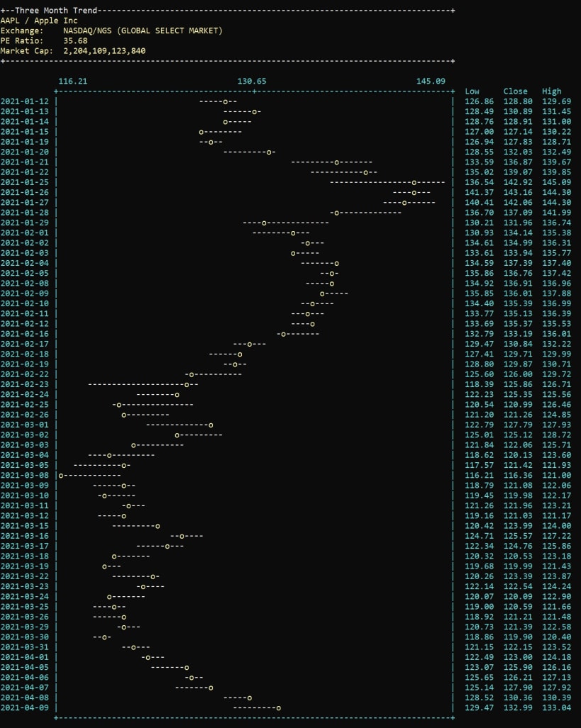Click the low value 117.57
The image size is (581, 728).
(x=480, y=465)
